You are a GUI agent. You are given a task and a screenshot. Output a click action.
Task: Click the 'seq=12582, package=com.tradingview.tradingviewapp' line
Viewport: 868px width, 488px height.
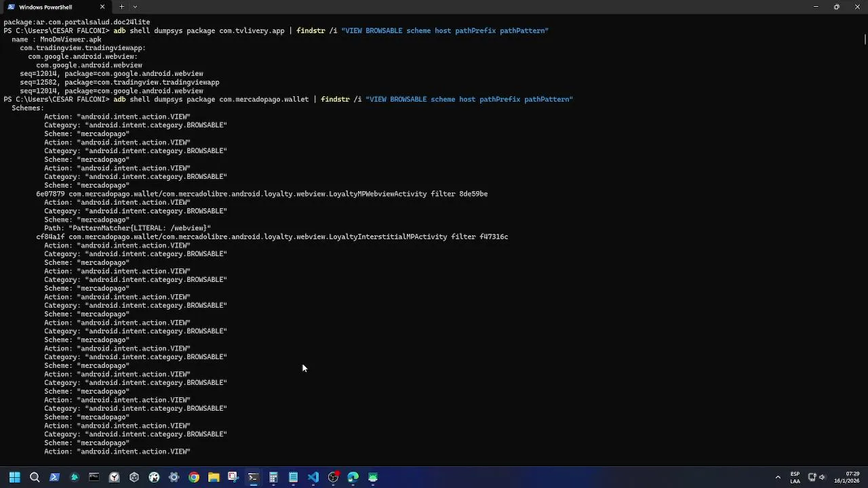tap(119, 82)
